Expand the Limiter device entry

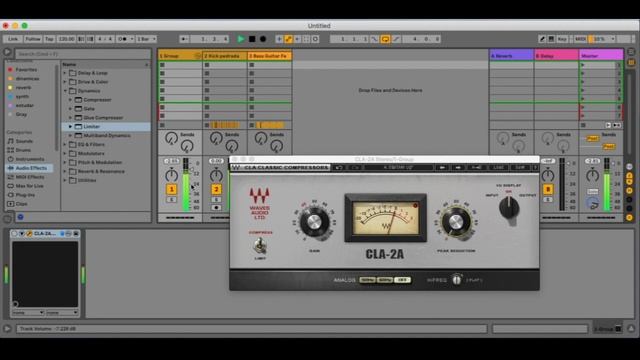[x=70, y=127]
